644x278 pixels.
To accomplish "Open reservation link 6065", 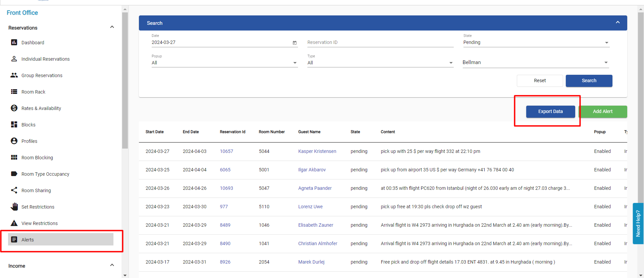I will (225, 170).
